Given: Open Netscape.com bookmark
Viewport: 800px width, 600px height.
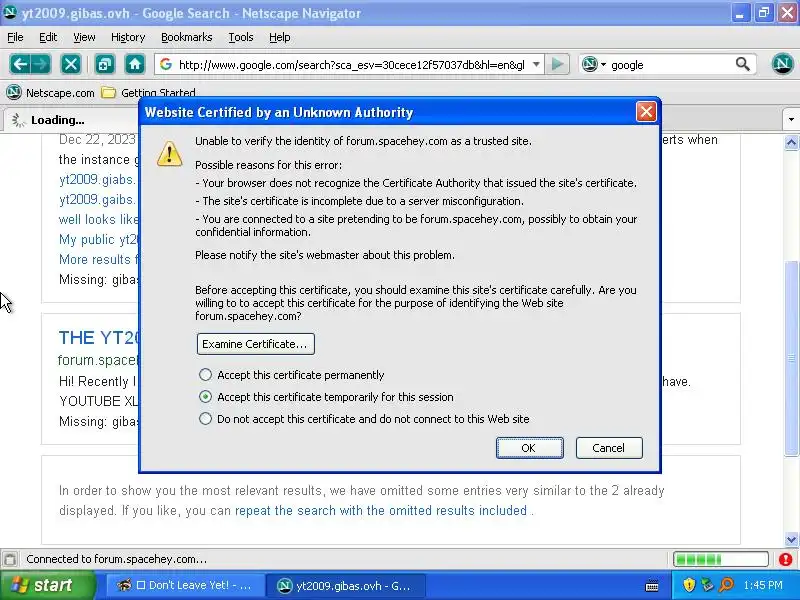Looking at the screenshot, I should click(50, 93).
